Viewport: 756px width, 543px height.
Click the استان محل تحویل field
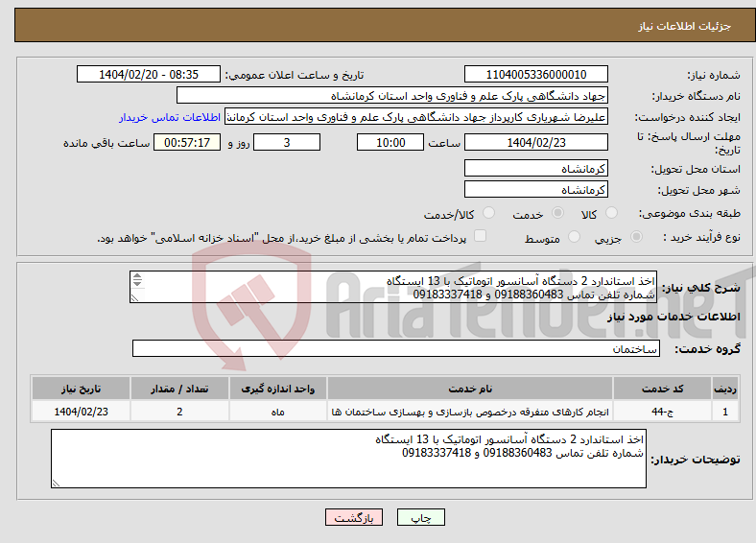point(535,168)
